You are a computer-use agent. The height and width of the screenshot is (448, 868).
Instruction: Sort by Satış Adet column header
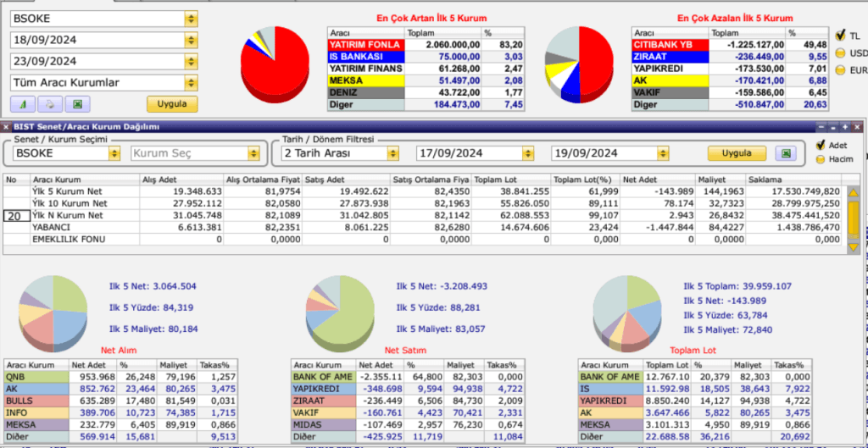click(x=346, y=180)
